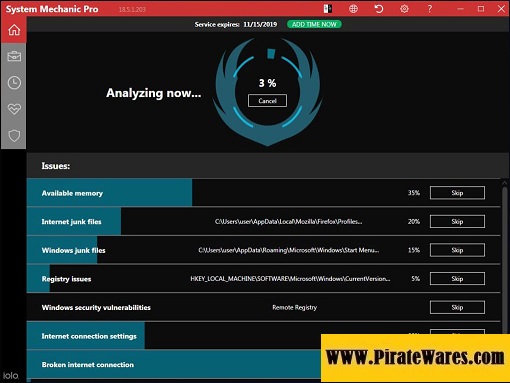Cancel the ongoing analysis
This screenshot has width=510, height=383.
(267, 101)
